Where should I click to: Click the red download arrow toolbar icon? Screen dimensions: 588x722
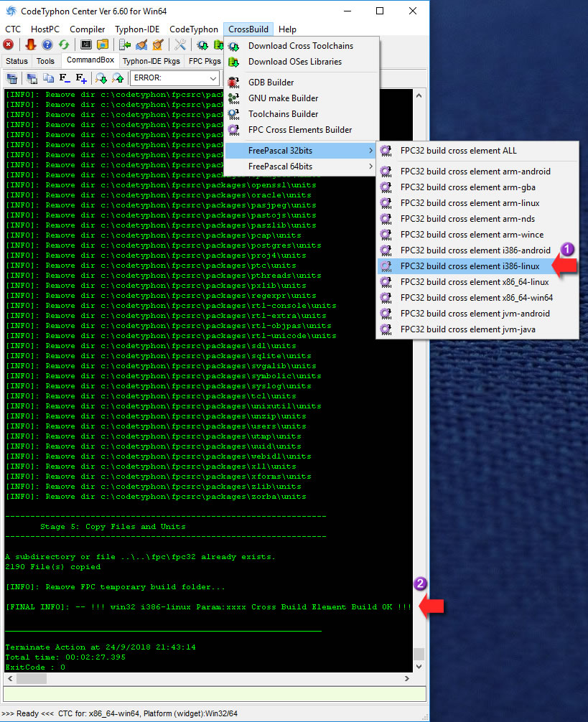[31, 44]
